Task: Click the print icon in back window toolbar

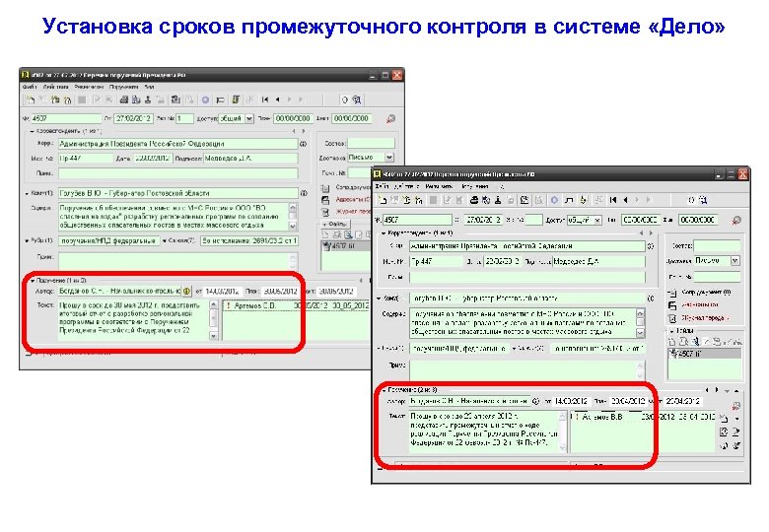Action: pos(124,100)
